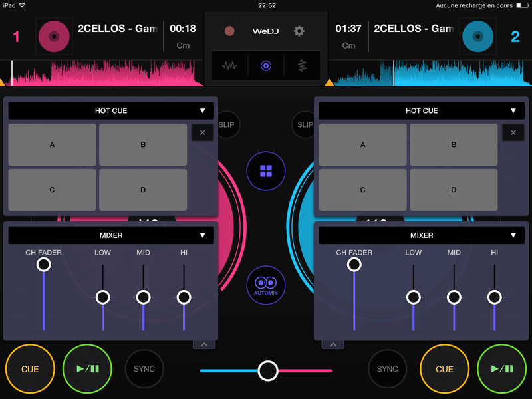Tap the status bar clock 22:52
The height and width of the screenshot is (399, 532).
(x=267, y=5)
